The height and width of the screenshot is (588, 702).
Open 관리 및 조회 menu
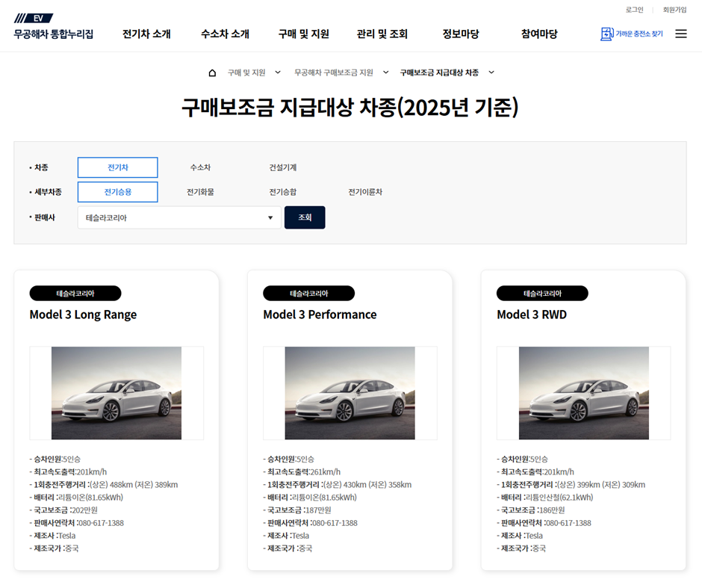382,34
